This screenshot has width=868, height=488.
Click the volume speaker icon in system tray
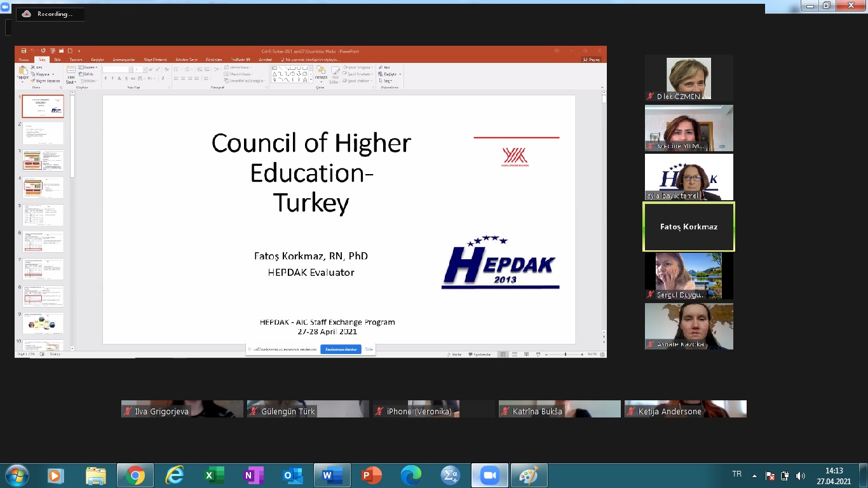click(801, 475)
